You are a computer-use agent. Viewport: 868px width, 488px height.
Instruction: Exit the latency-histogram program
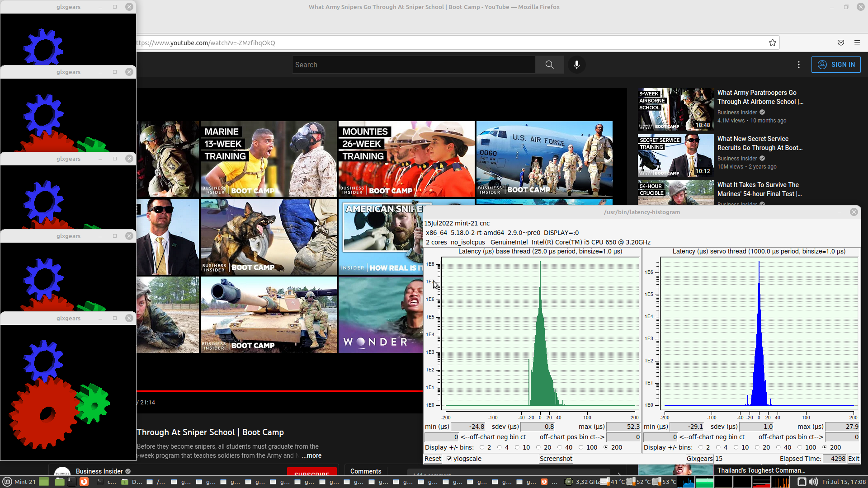point(854,459)
